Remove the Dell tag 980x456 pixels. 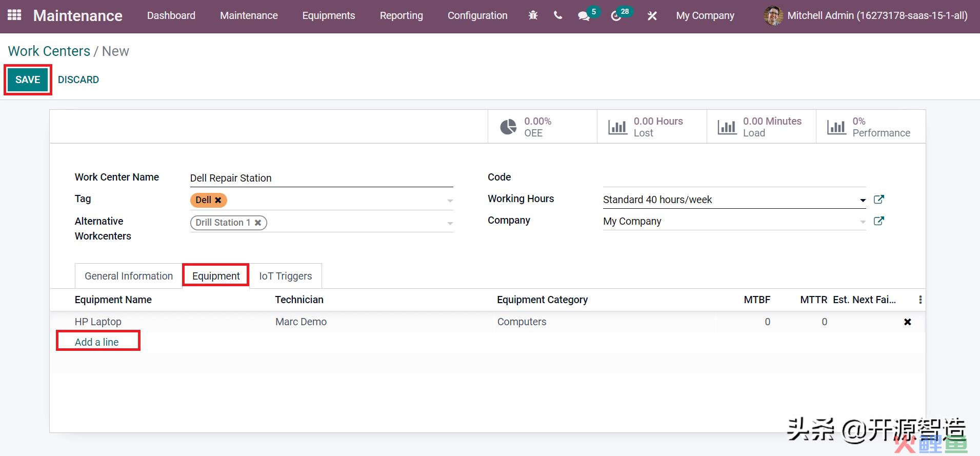pyautogui.click(x=218, y=200)
